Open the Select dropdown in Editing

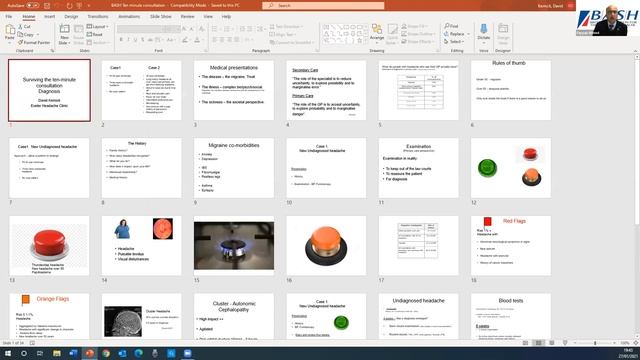[454, 42]
